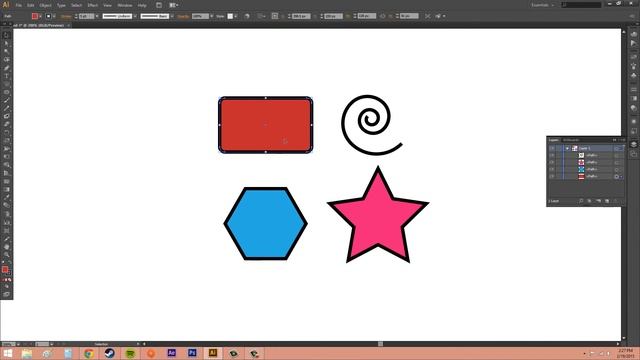640x360 pixels.
Task: Toggle visibility of the red rectangle path sublayer
Action: tap(551, 176)
